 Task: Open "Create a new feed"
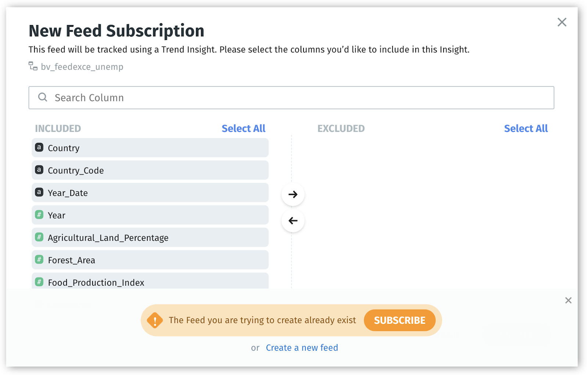click(x=302, y=347)
